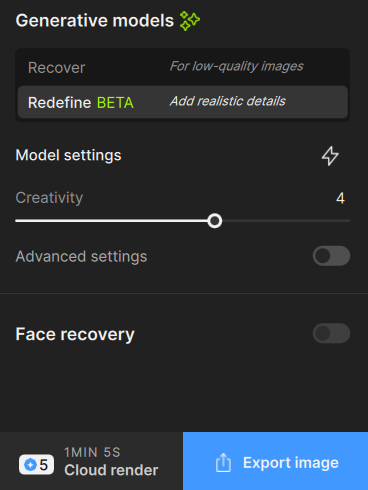Click the lightning bolt icon beside Model settings

[x=330, y=156]
